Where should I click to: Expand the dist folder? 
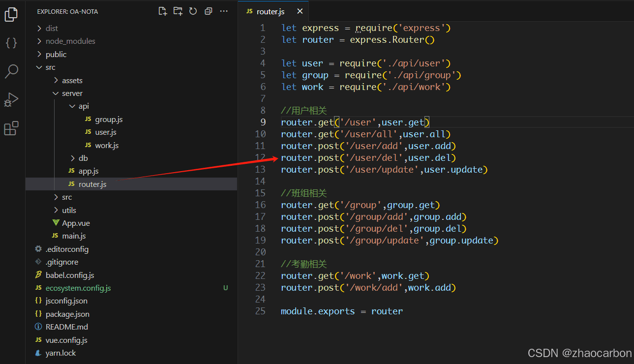tap(52, 29)
